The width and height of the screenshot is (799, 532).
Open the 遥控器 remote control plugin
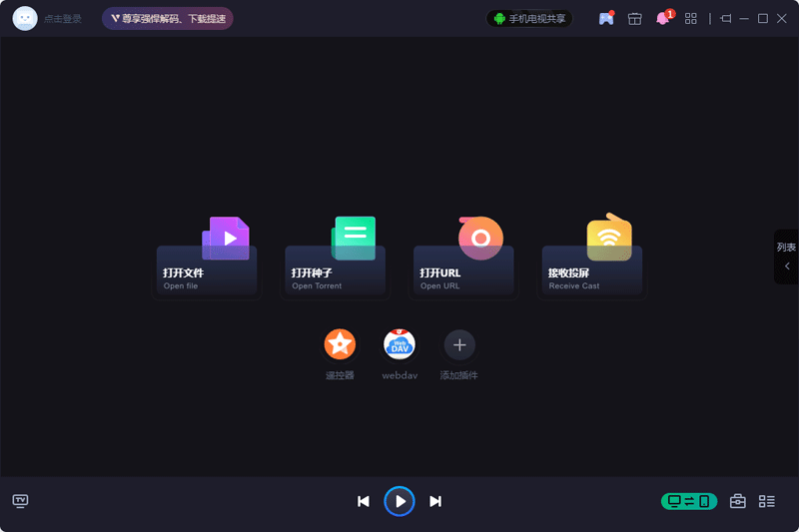click(340, 345)
